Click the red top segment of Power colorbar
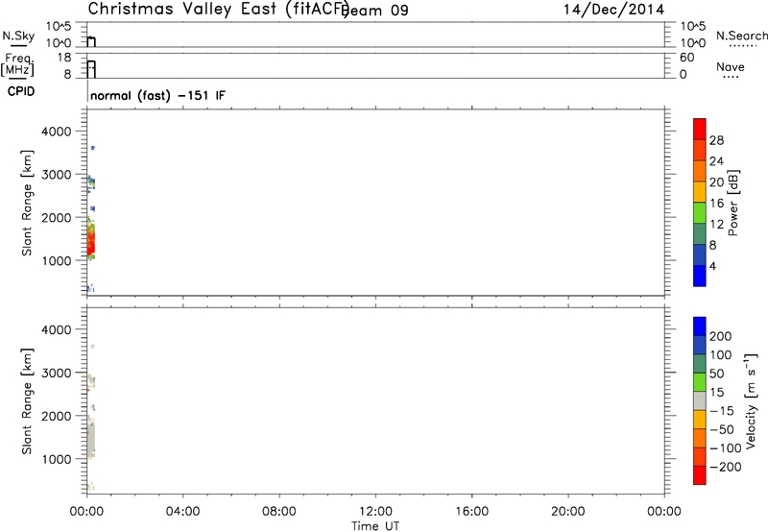Screen dimensions: 768x532 pos(700,130)
